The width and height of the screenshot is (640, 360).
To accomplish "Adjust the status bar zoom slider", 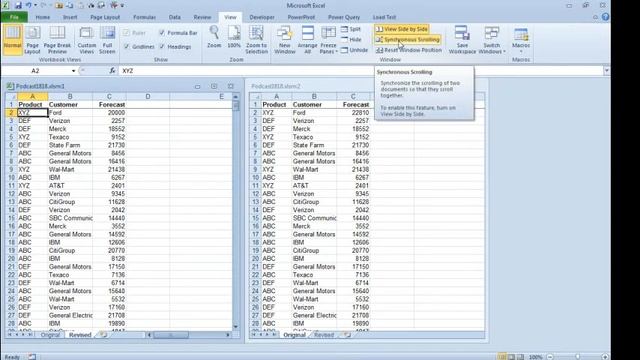I will coord(578,357).
